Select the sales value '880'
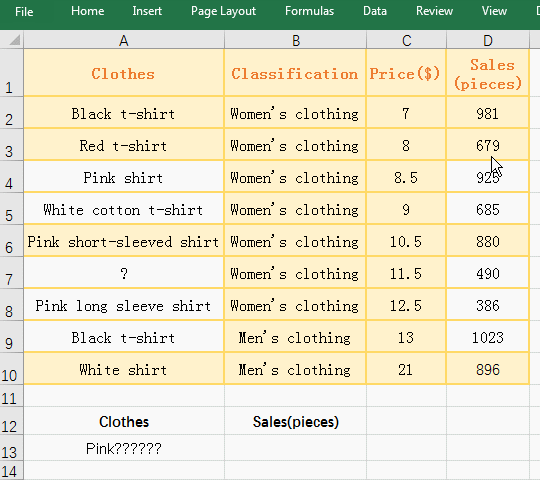540x480 pixels. click(x=488, y=241)
